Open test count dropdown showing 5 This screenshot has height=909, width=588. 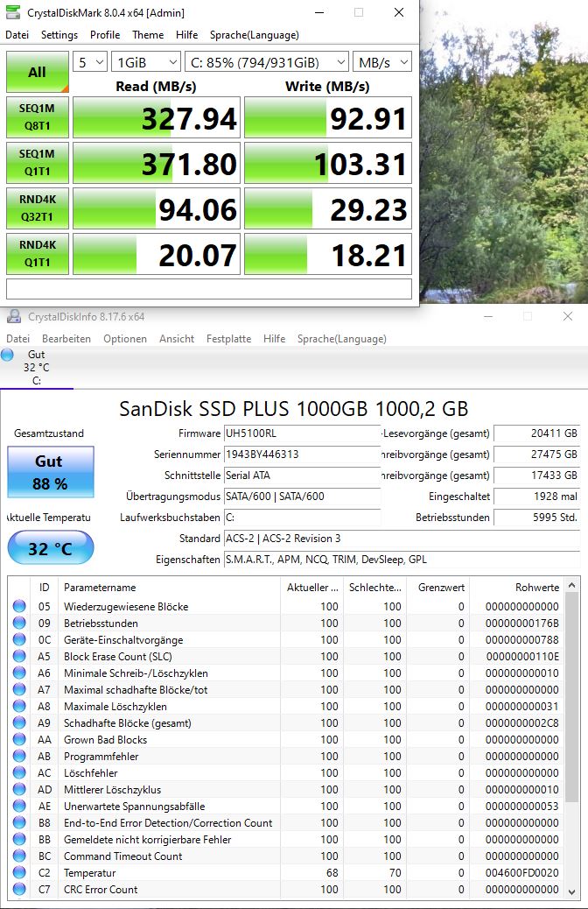[x=90, y=62]
